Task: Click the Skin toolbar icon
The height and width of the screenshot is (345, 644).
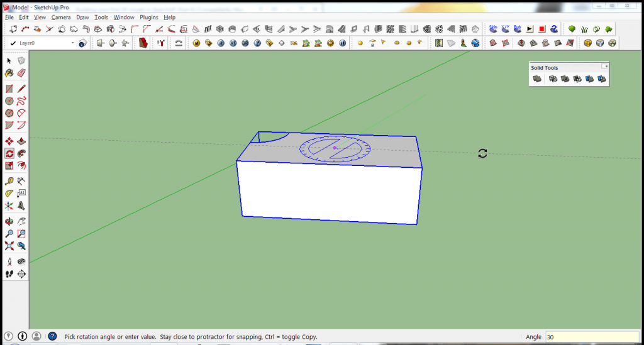Action: tap(493, 29)
